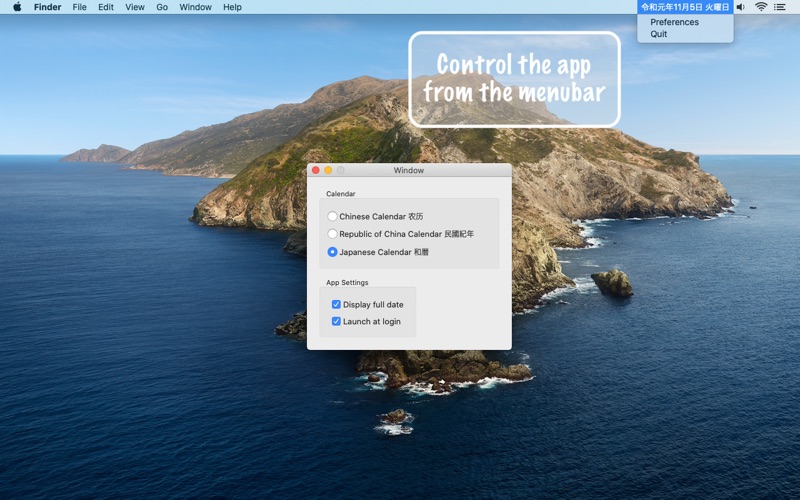Open the Help menu
This screenshot has width=800, height=500.
[x=232, y=7]
